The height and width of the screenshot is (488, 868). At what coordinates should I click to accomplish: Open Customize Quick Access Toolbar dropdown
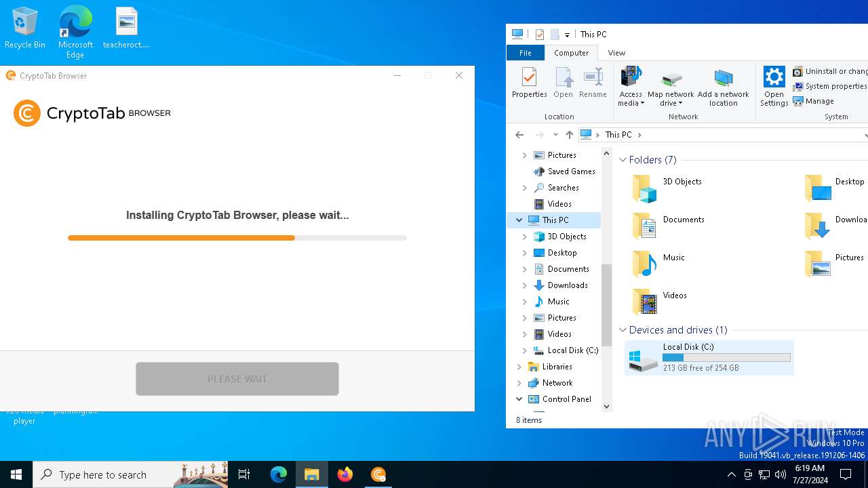click(x=567, y=35)
